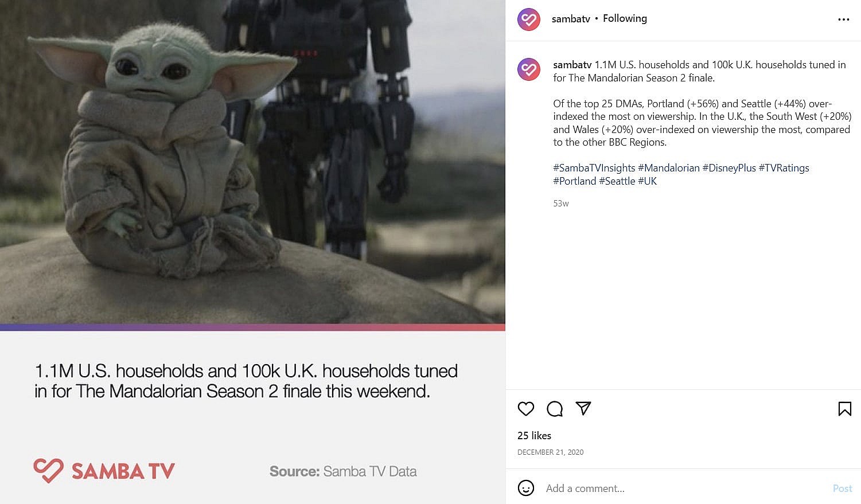Open the #TVRatings hashtag

pyautogui.click(x=784, y=168)
